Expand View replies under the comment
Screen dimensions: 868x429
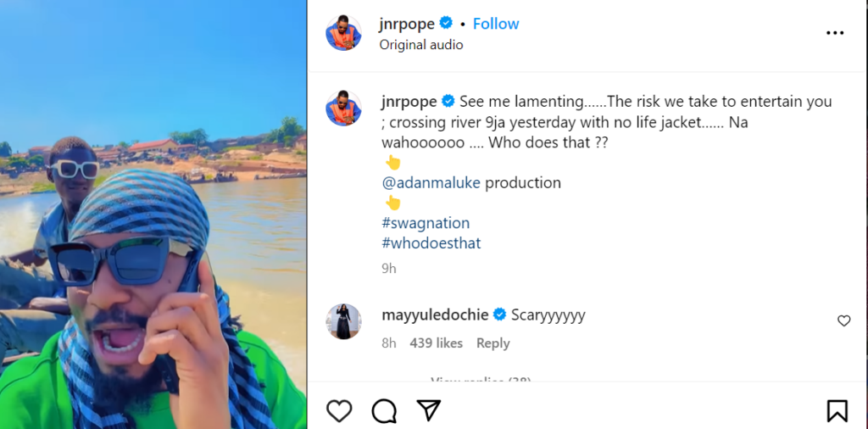[x=481, y=381]
